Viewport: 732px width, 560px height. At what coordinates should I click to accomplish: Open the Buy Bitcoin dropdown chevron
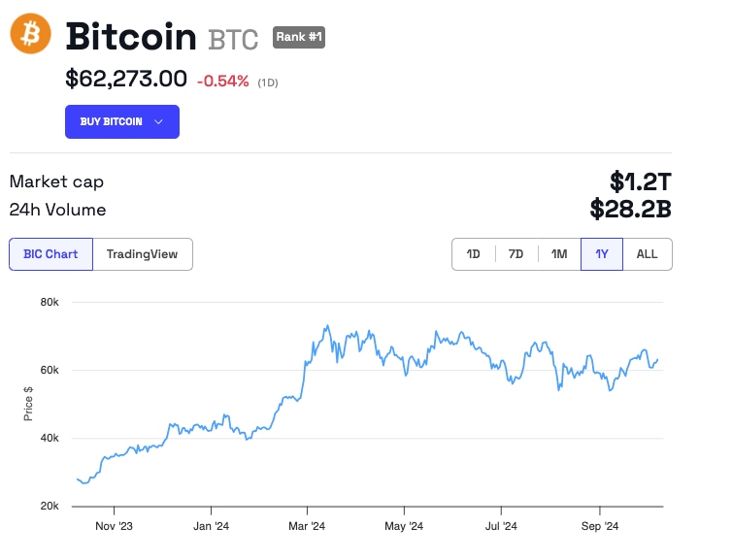pyautogui.click(x=159, y=122)
